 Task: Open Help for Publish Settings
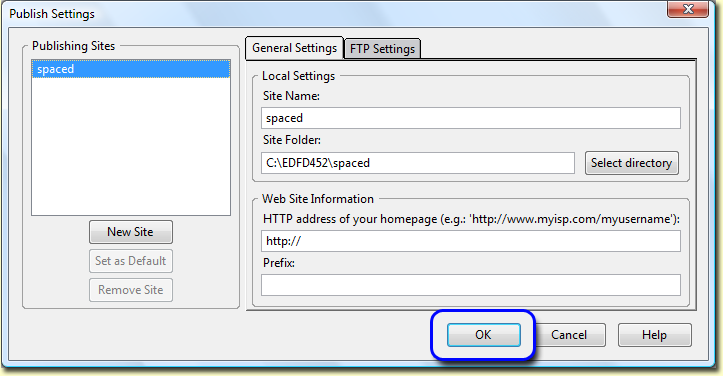click(654, 335)
